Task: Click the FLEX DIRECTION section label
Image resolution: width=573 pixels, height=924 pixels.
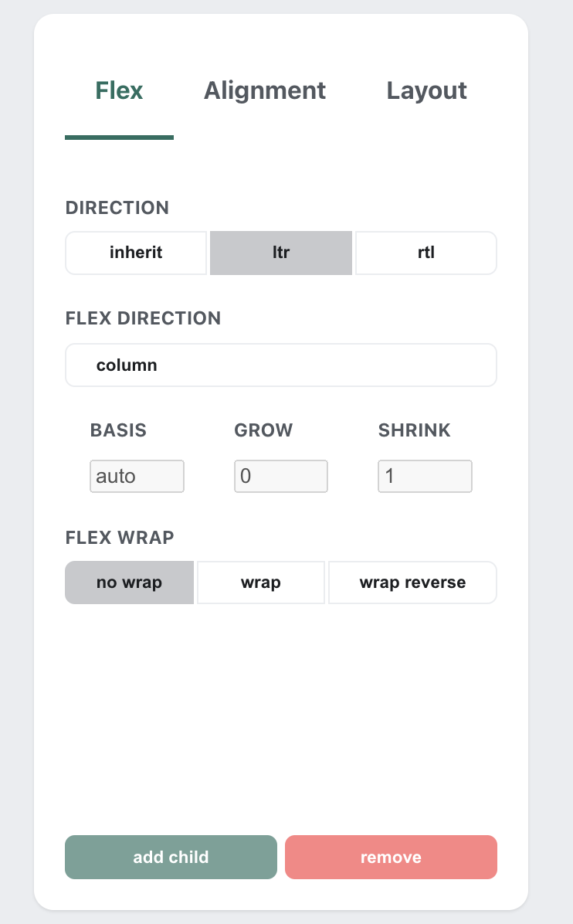Action: (143, 318)
